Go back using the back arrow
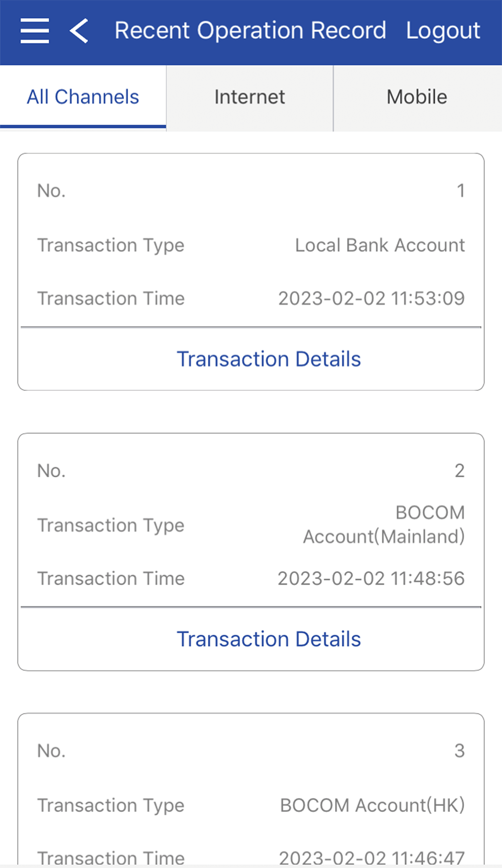 tap(79, 31)
